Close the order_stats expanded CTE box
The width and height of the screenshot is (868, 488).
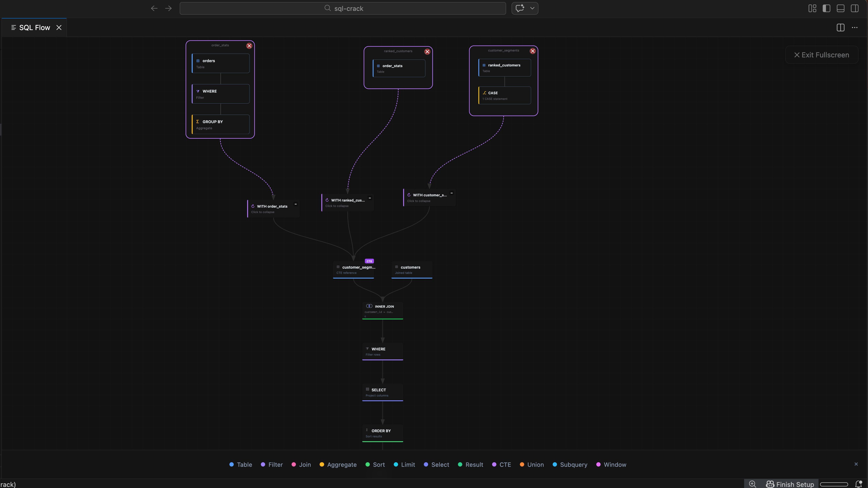point(249,46)
